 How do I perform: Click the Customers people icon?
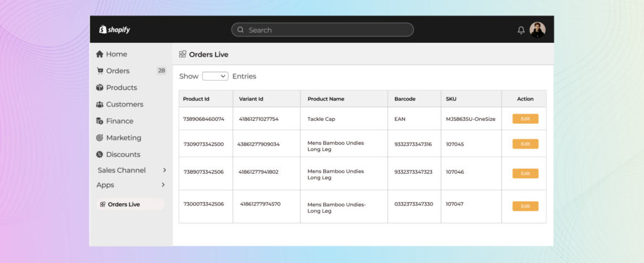pyautogui.click(x=99, y=104)
